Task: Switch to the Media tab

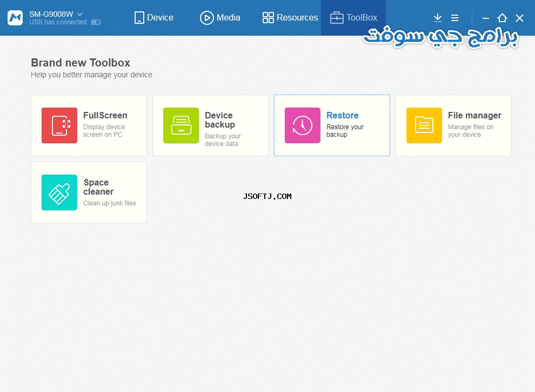Action: point(220,18)
